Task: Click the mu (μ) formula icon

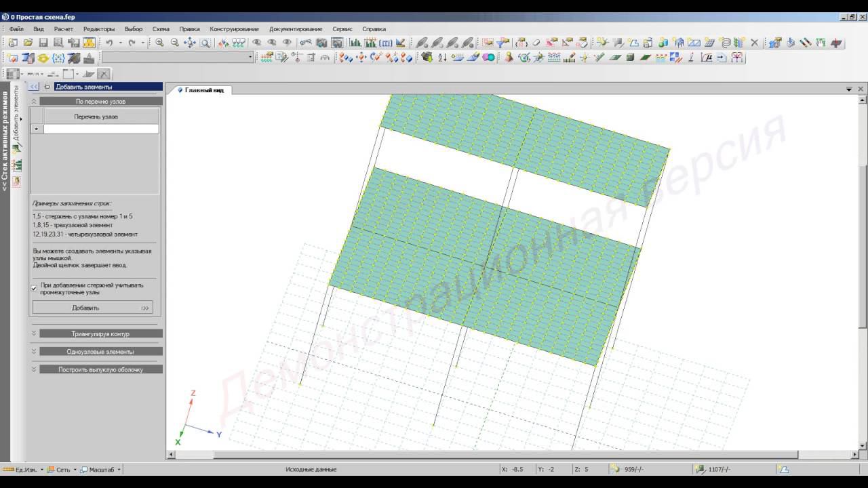Action: pyautogui.click(x=706, y=58)
